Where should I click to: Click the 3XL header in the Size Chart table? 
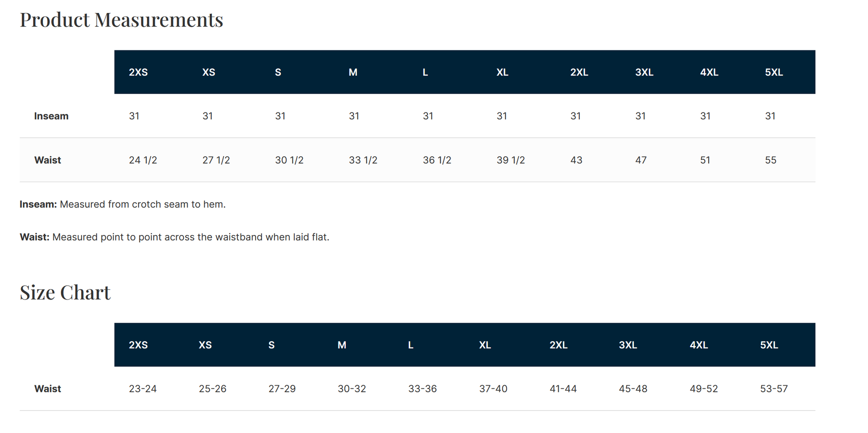click(628, 345)
